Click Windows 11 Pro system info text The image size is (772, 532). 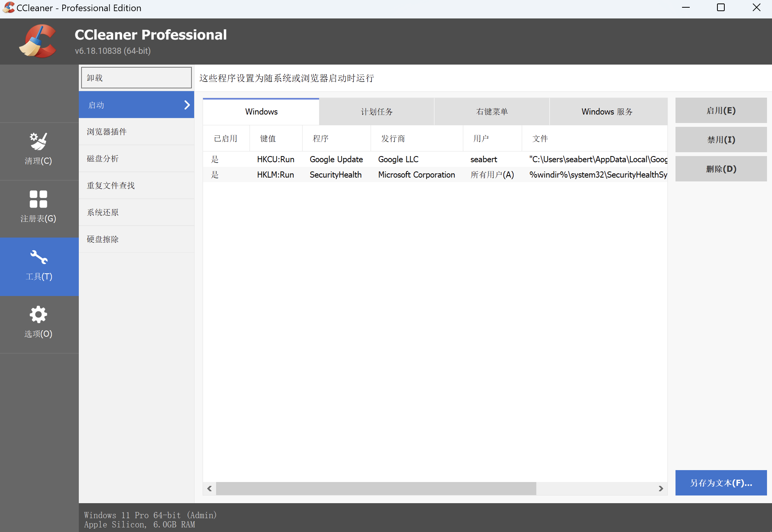click(150, 515)
